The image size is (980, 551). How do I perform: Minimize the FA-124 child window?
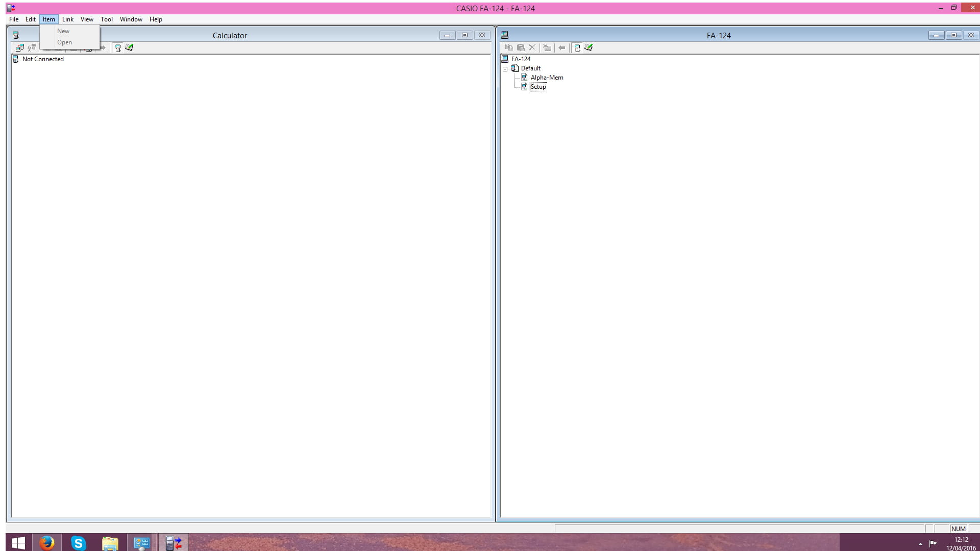(936, 35)
